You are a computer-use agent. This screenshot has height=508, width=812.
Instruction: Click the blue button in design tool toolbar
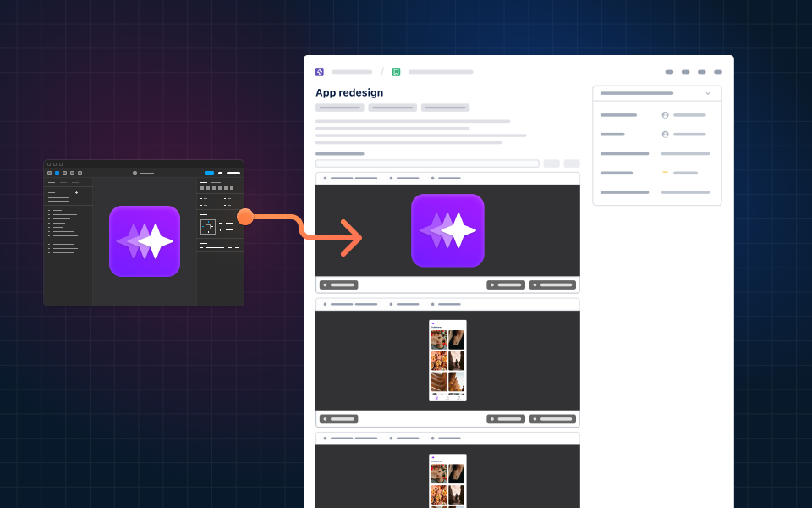[209, 173]
